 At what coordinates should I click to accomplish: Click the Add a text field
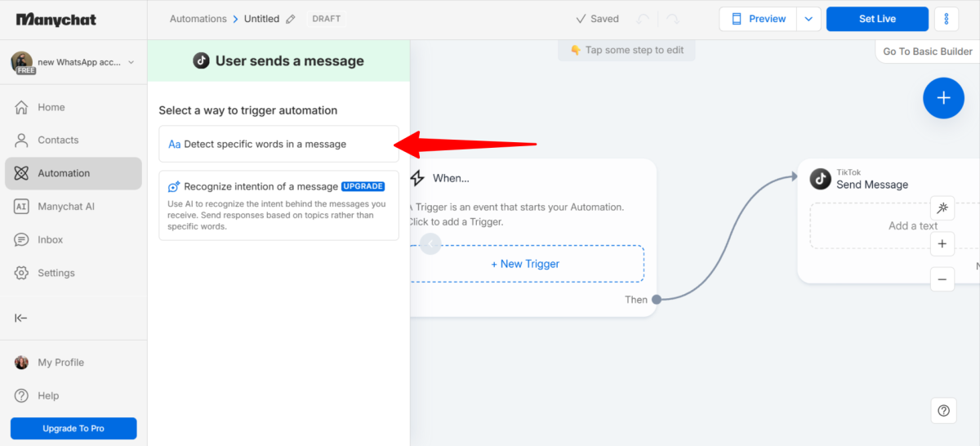point(895,226)
